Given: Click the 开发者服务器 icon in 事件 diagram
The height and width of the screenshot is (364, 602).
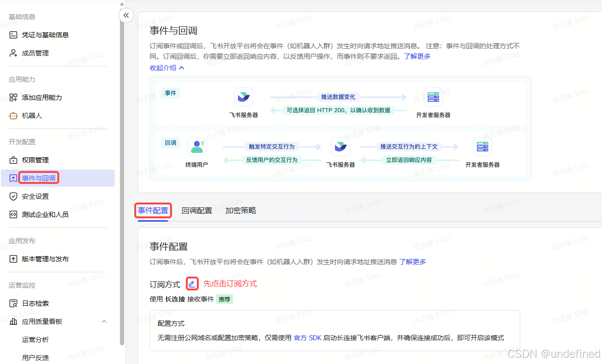Looking at the screenshot, I should pos(433,97).
